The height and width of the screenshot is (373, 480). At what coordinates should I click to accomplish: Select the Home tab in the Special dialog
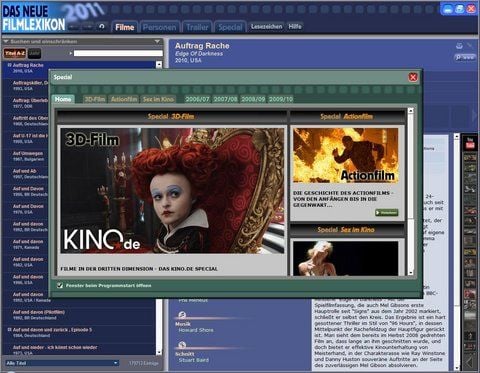point(63,99)
